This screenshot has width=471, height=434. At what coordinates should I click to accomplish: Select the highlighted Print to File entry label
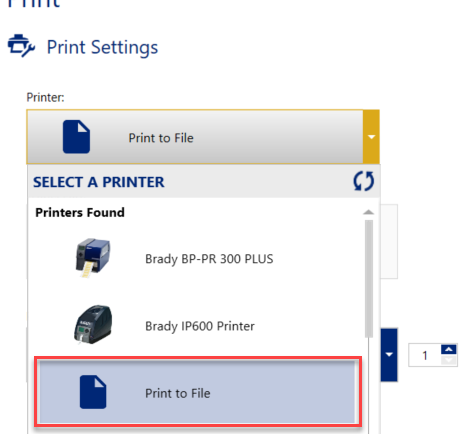(x=178, y=393)
